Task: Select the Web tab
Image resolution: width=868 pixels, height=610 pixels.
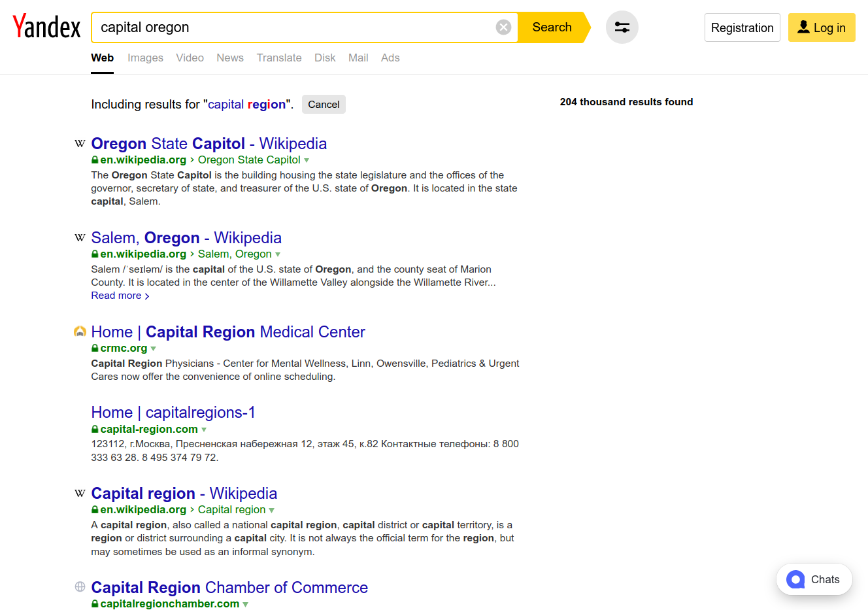Action: pos(103,58)
